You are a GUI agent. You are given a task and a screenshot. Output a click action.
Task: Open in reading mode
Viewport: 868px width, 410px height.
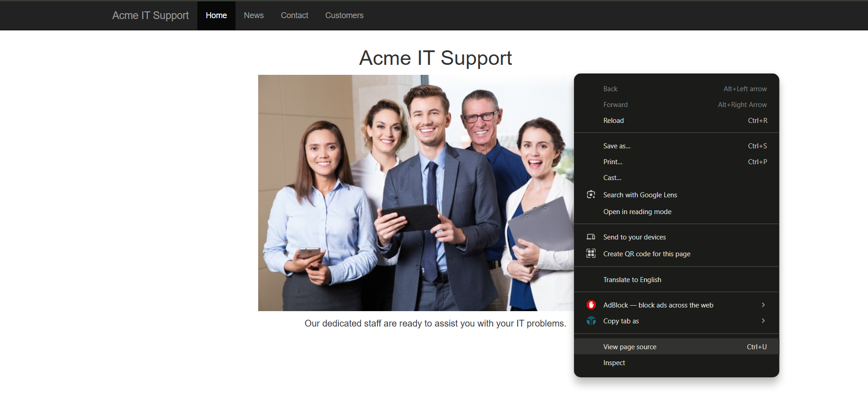coord(637,212)
